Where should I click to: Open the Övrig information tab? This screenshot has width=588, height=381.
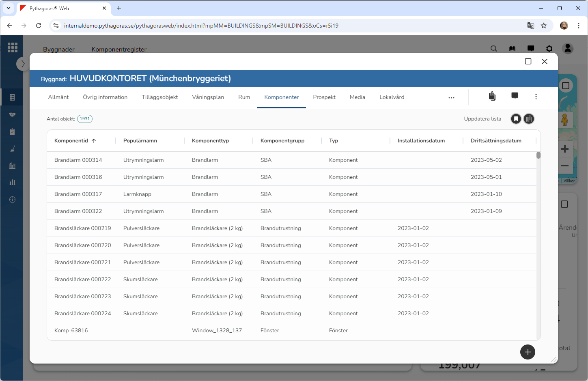coord(105,97)
